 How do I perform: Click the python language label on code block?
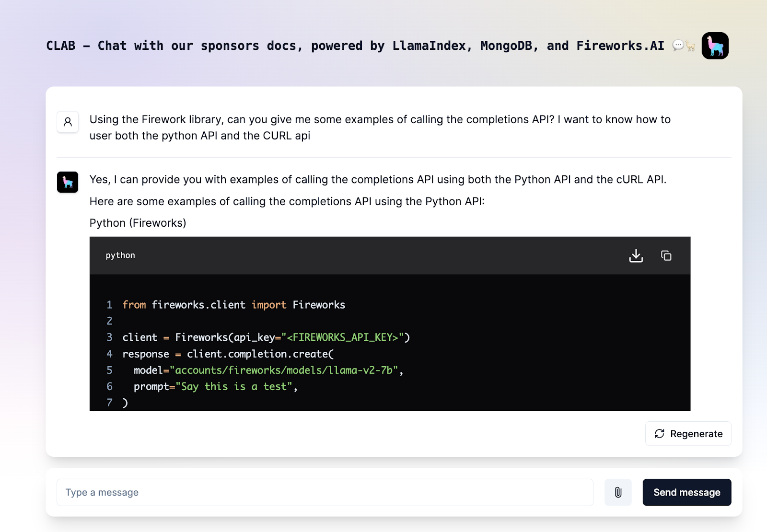click(x=120, y=255)
